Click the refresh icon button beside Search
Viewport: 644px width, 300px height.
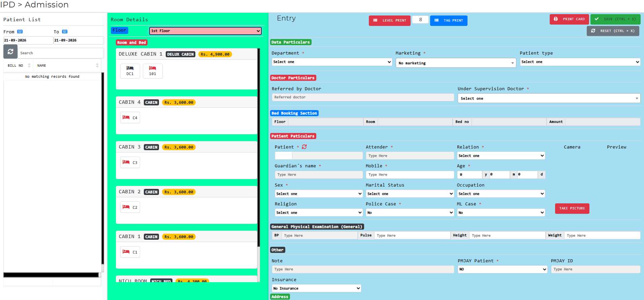10,52
